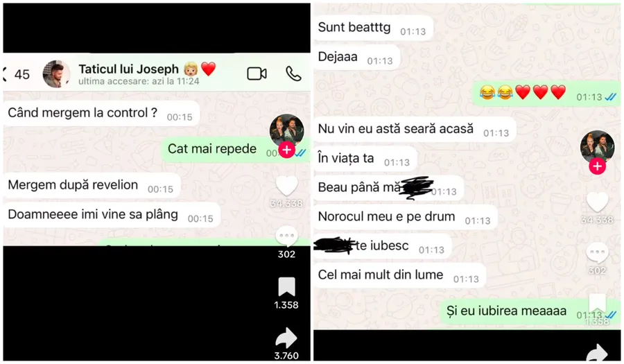Like the video via left heart icon
This screenshot has width=624, height=364.
pyautogui.click(x=286, y=186)
